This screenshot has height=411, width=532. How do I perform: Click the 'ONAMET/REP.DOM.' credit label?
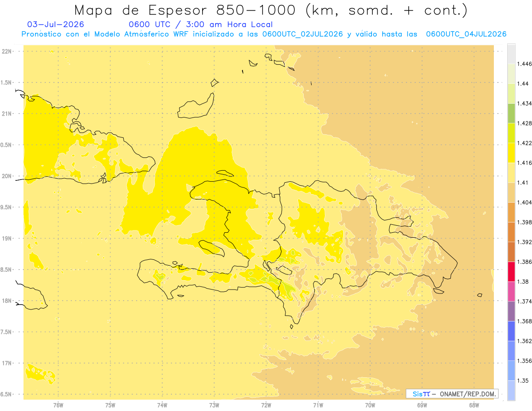coord(468,394)
